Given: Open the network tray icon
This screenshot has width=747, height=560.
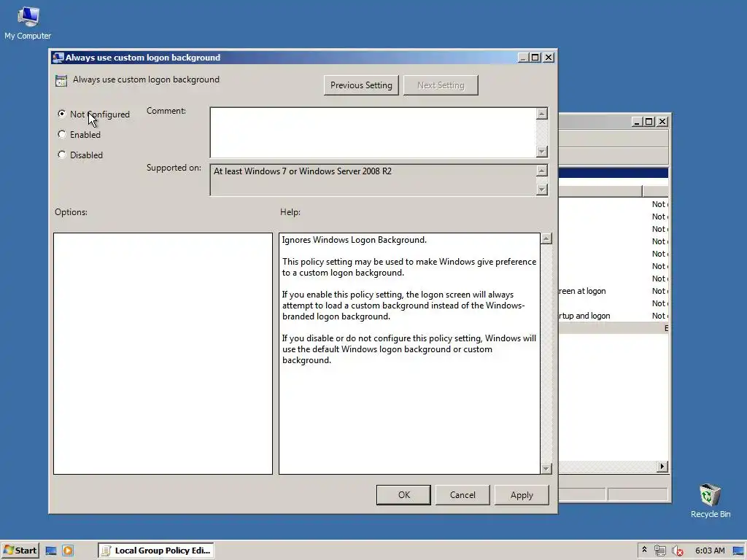Looking at the screenshot, I should pyautogui.click(x=659, y=551).
